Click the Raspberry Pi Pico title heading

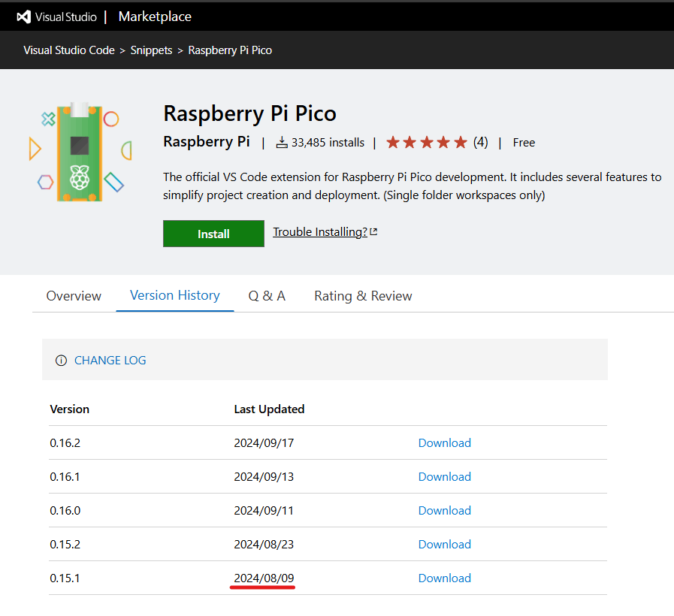[249, 113]
